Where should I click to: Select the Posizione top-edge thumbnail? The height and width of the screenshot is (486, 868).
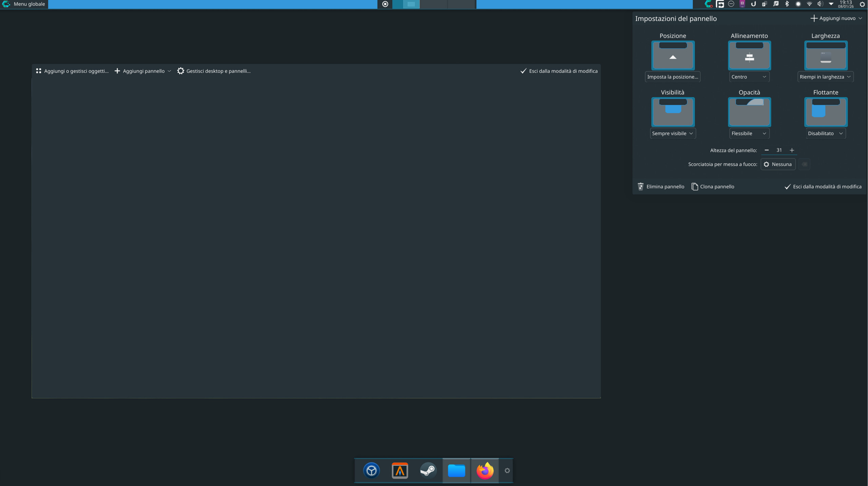[673, 55]
